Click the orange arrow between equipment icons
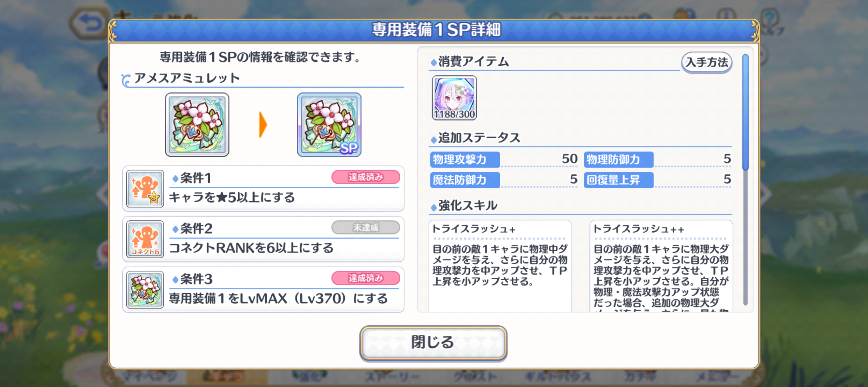 [x=263, y=125]
